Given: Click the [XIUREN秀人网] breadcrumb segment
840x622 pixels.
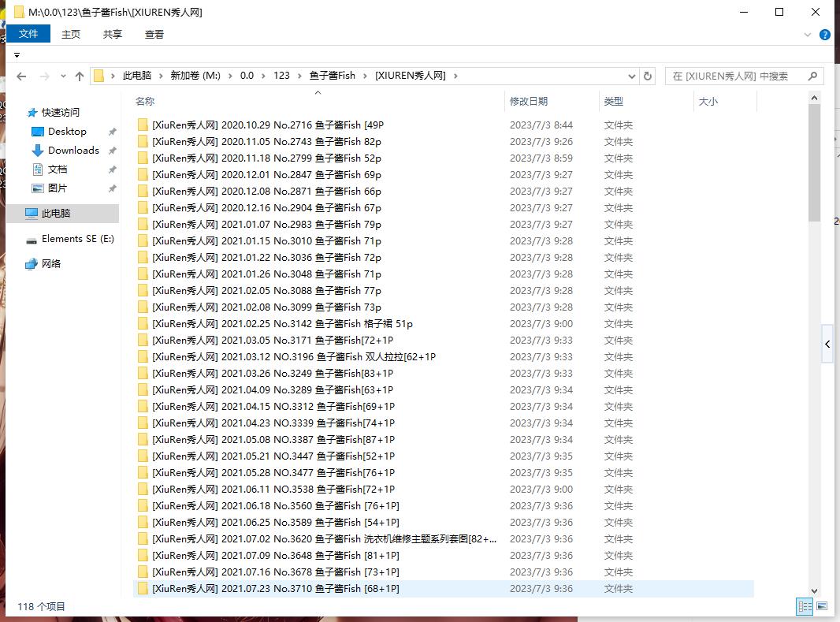Looking at the screenshot, I should coord(411,76).
